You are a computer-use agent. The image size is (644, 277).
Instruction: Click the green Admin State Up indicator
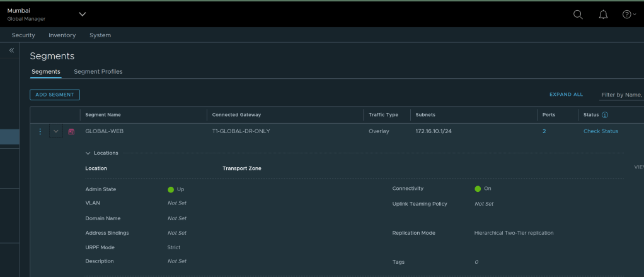tap(171, 189)
